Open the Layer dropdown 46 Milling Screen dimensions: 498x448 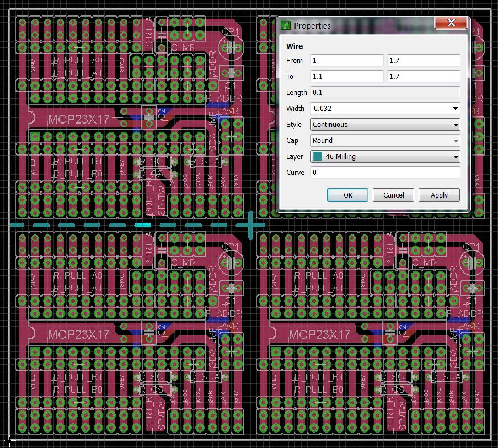click(x=385, y=156)
